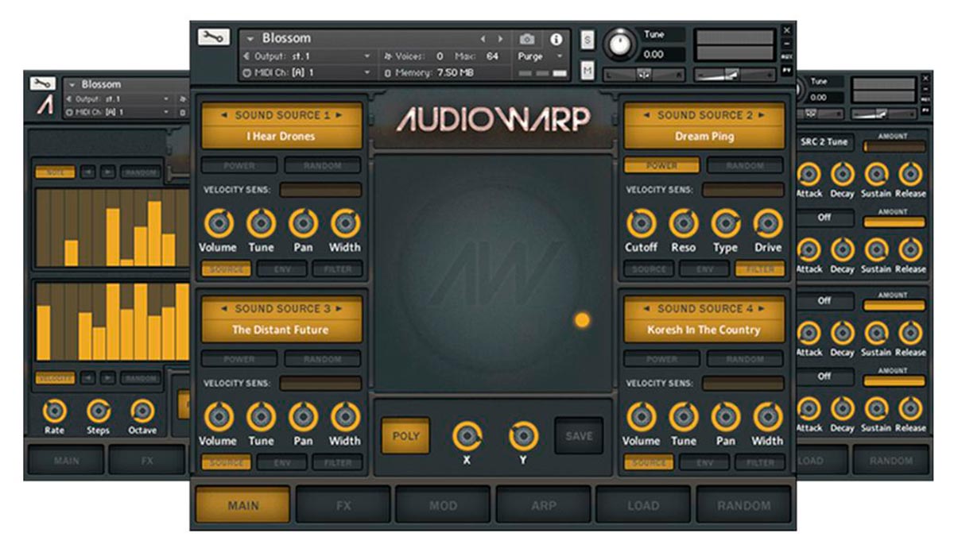Toggle the POLY mode button

(x=405, y=436)
